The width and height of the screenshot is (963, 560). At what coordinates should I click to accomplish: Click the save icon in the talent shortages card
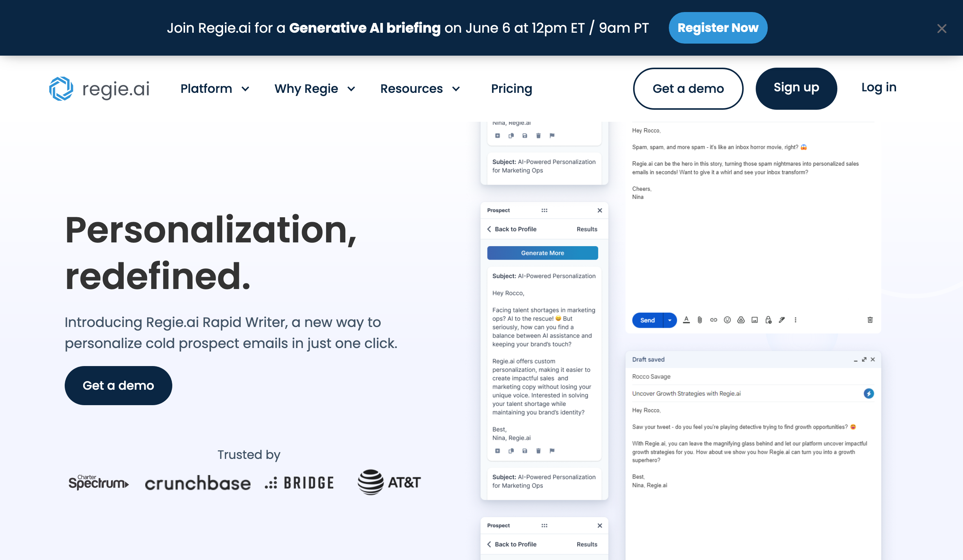pos(525,451)
